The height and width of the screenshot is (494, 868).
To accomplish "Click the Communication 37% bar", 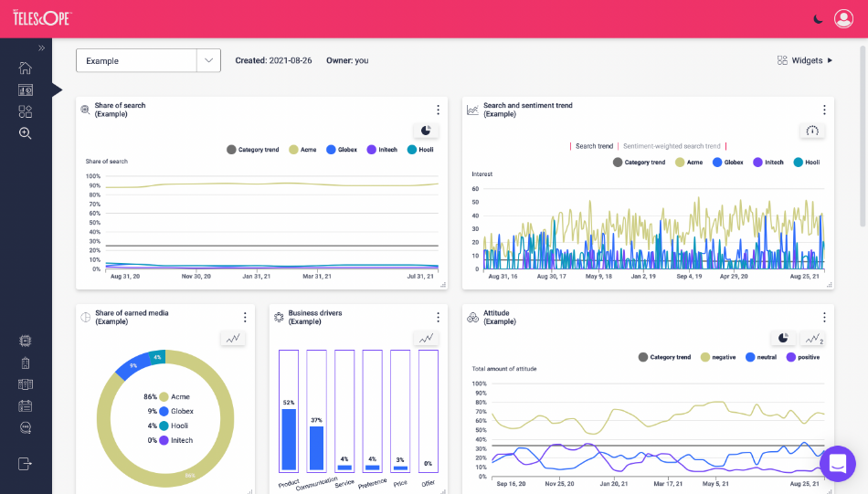I will [x=317, y=448].
